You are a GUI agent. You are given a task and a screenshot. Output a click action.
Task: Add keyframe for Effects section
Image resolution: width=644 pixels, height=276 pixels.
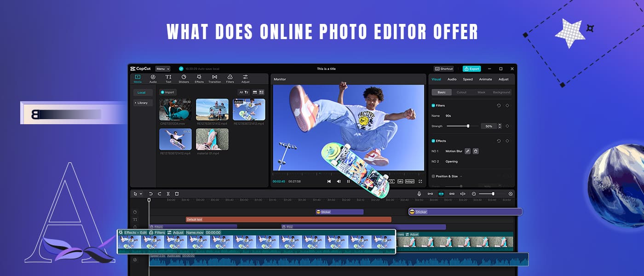[507, 141]
